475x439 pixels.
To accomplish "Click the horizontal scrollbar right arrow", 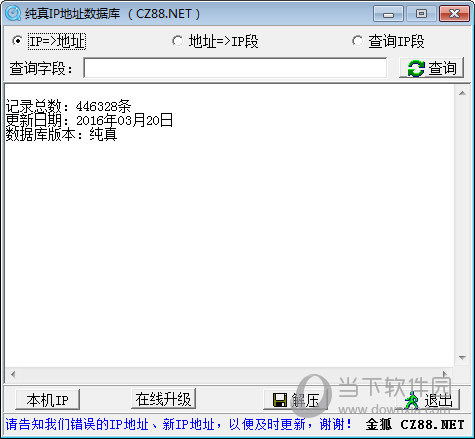I will 445,374.
